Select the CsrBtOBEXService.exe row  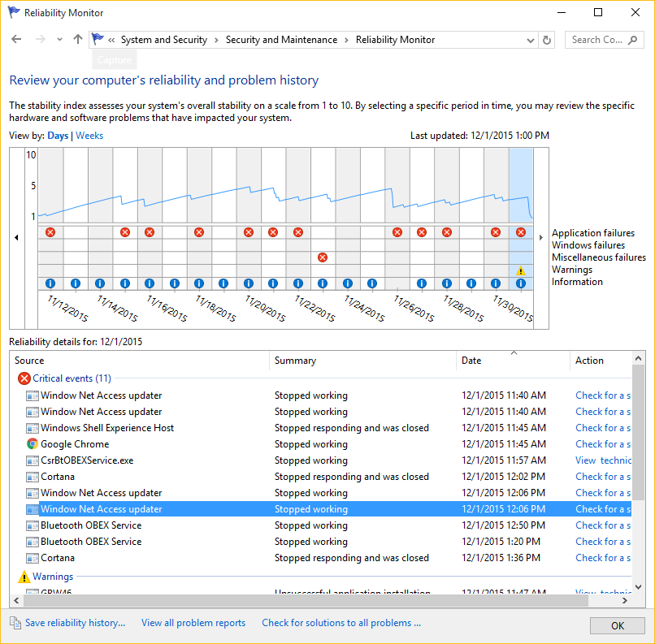point(328,460)
